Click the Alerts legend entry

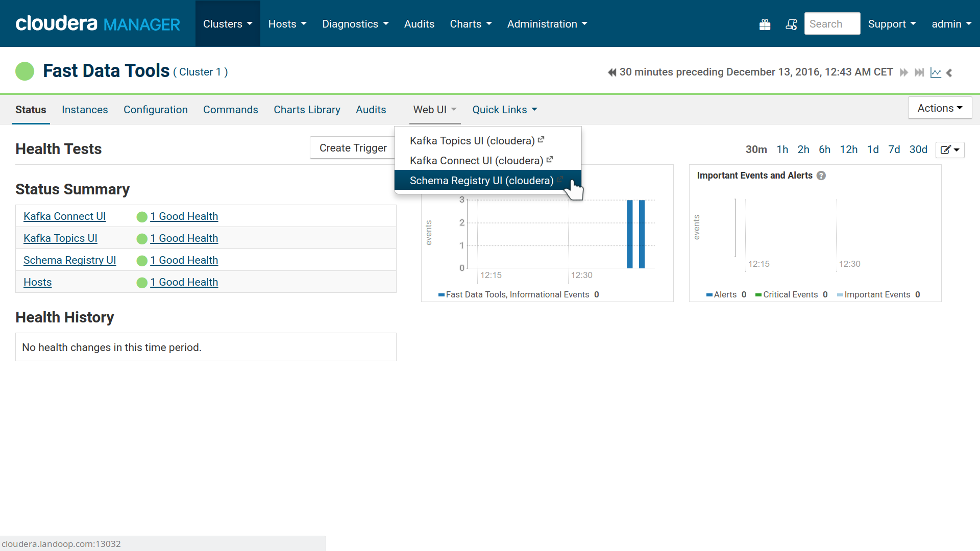tap(726, 294)
